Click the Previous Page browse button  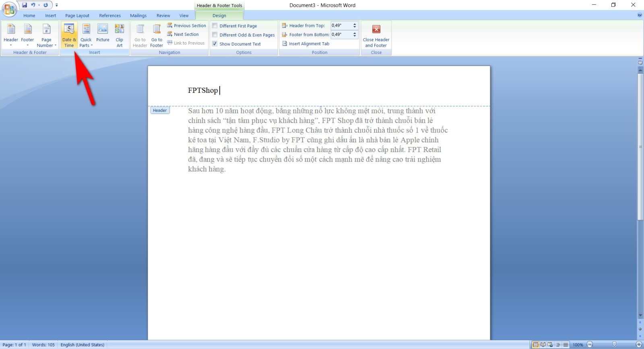[640, 322]
